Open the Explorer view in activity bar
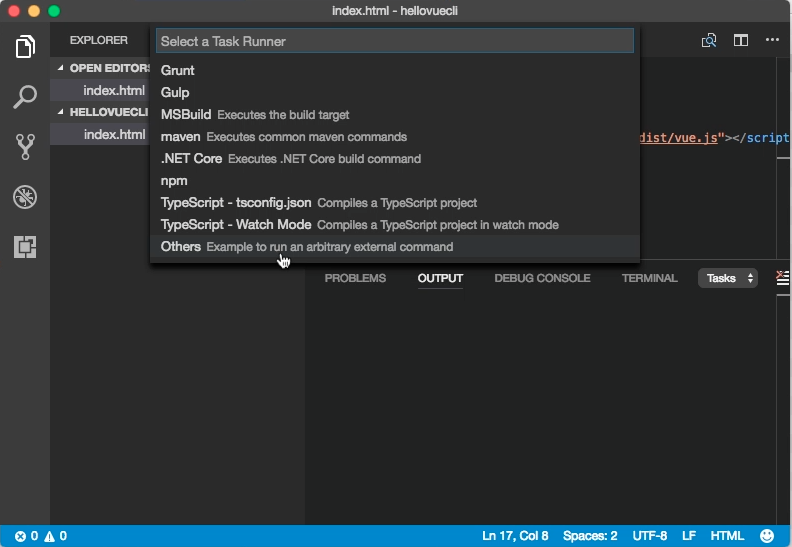This screenshot has height=547, width=792. point(25,46)
